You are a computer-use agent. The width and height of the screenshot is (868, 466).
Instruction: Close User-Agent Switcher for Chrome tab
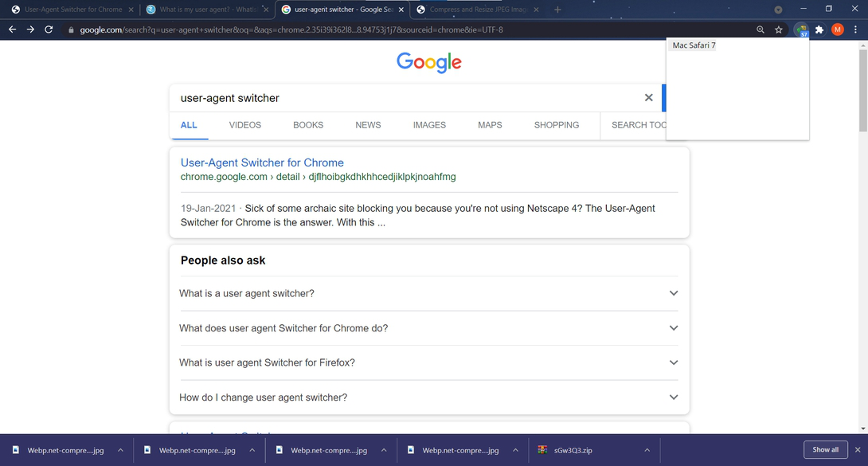pyautogui.click(x=131, y=10)
